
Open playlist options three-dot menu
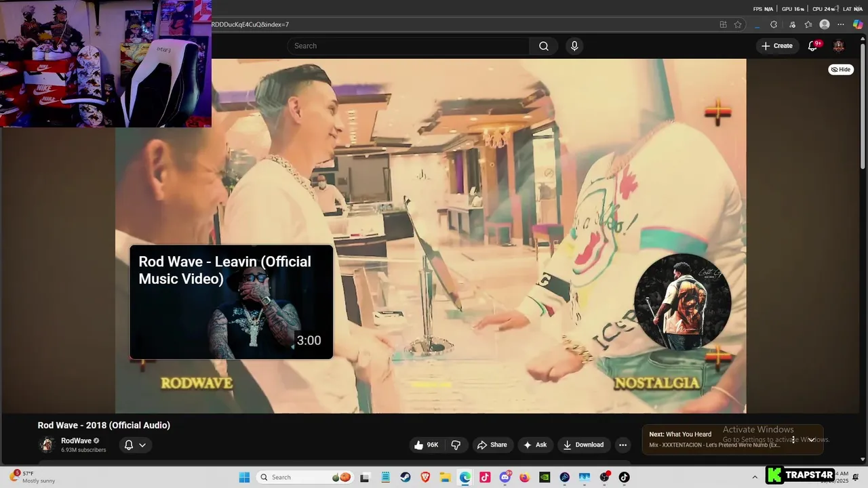[793, 440]
